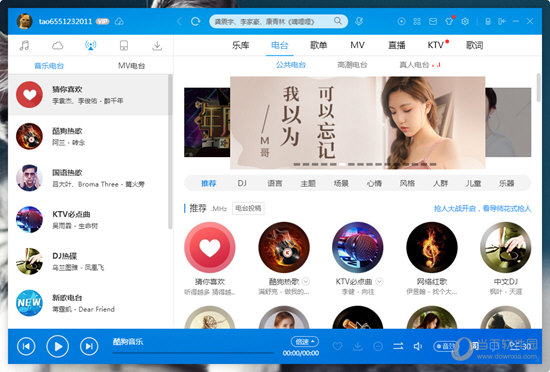Click the user avatar picture

pos(25,21)
